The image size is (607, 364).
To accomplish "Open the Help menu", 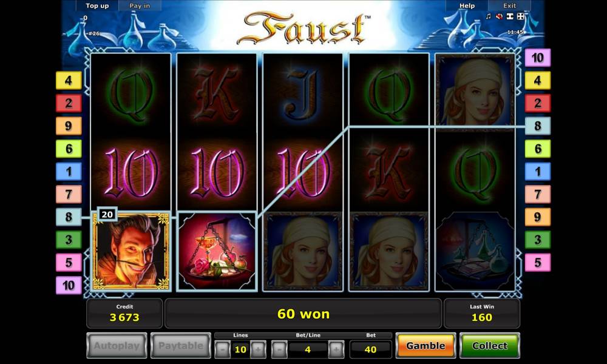I will tap(467, 6).
